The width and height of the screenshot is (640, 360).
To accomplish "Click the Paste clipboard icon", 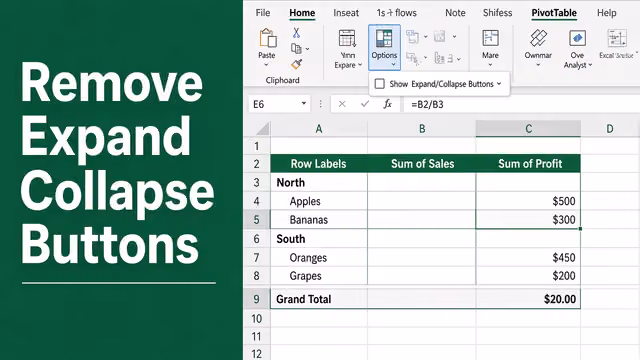I will (x=268, y=38).
